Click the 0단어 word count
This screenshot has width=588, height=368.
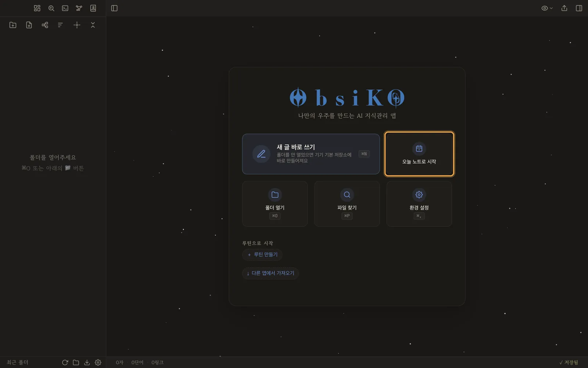(137, 362)
